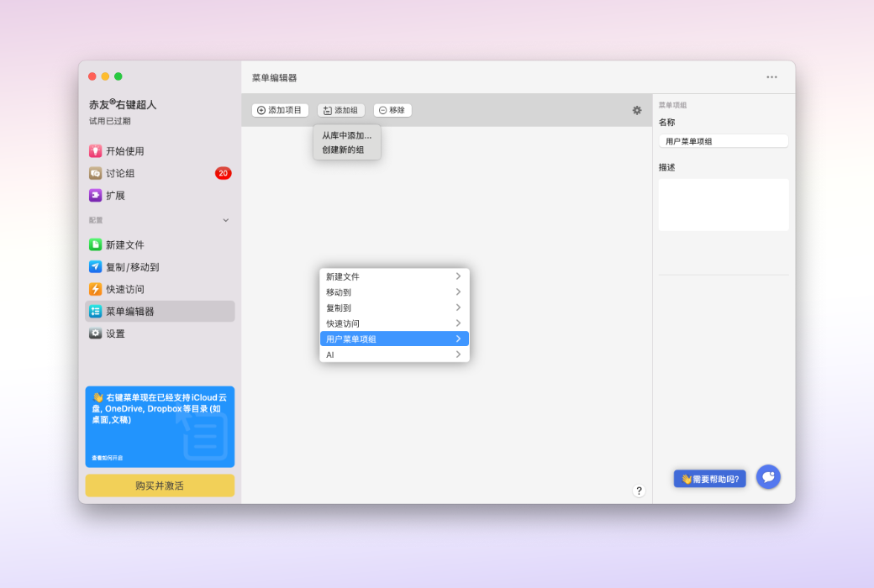
Task: Open the blue chat bubble support icon
Action: [768, 477]
